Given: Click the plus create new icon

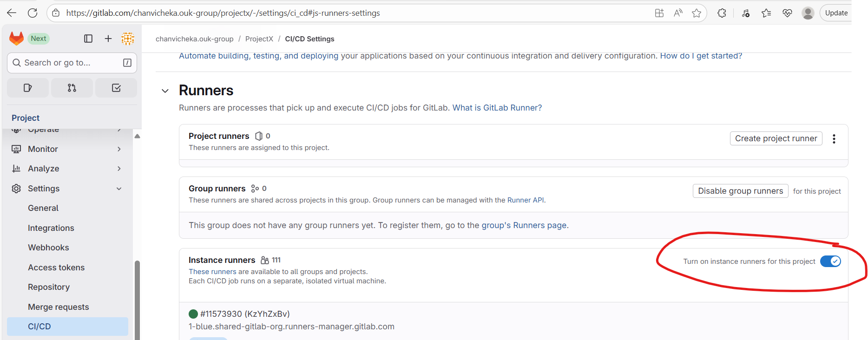Looking at the screenshot, I should point(108,39).
